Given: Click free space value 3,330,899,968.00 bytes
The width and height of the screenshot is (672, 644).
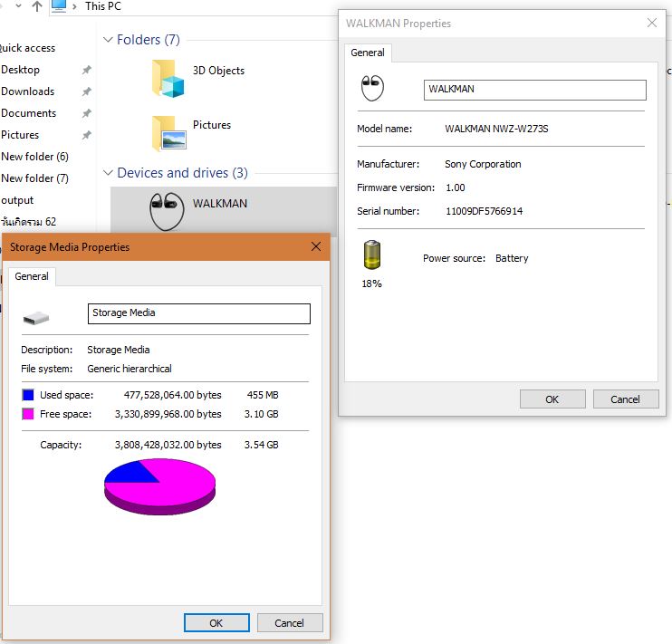Looking at the screenshot, I should tap(168, 414).
